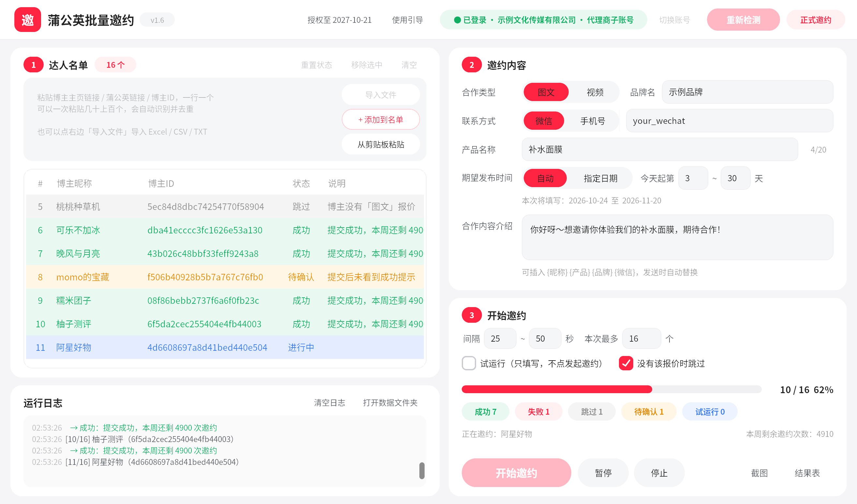Click the 正式邀约 button

(x=816, y=20)
